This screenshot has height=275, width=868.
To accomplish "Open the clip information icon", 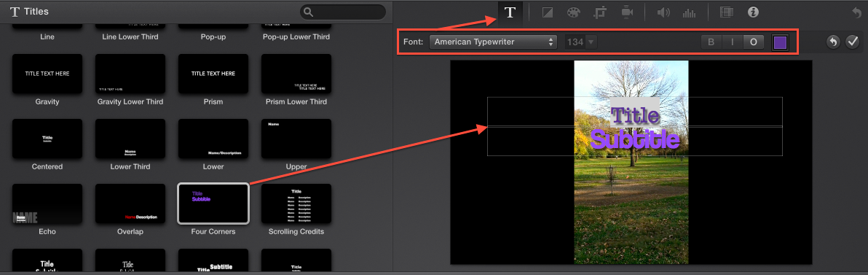I will [x=753, y=12].
